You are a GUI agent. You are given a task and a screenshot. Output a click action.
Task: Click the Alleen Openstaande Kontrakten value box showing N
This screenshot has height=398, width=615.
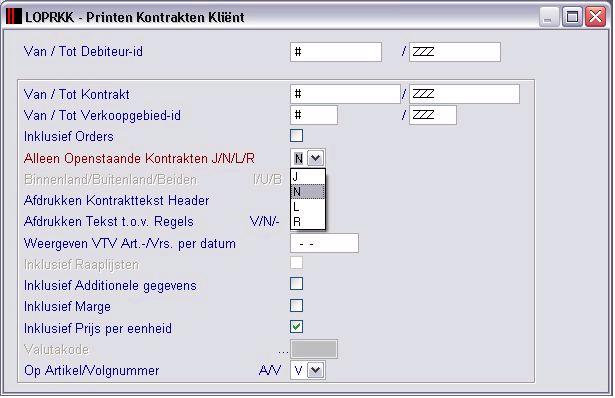tap(299, 158)
